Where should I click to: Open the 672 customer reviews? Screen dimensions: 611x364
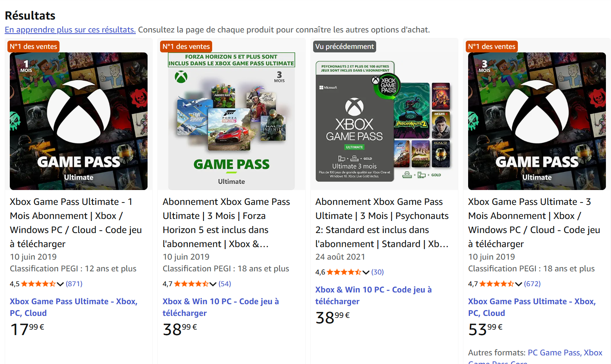pyautogui.click(x=532, y=284)
